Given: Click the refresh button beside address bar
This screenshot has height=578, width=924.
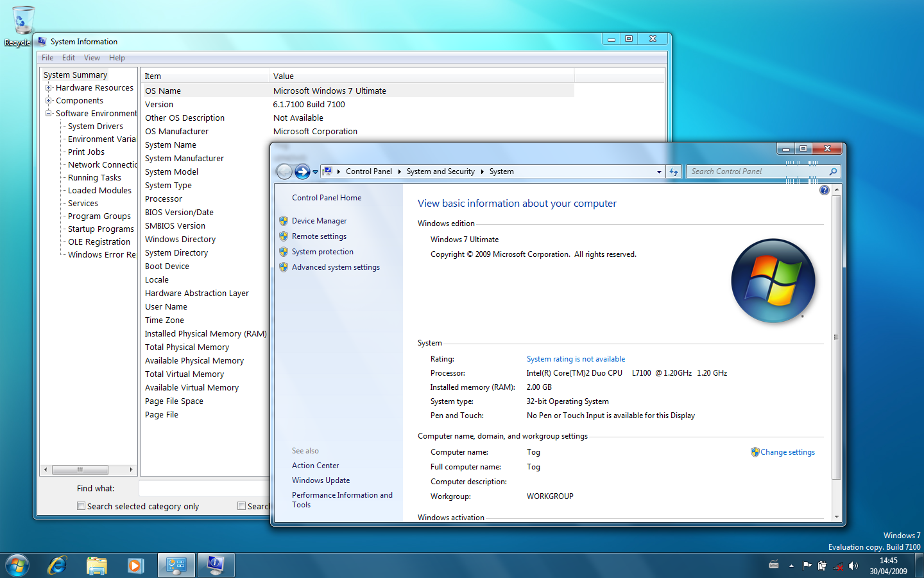Looking at the screenshot, I should (x=673, y=171).
